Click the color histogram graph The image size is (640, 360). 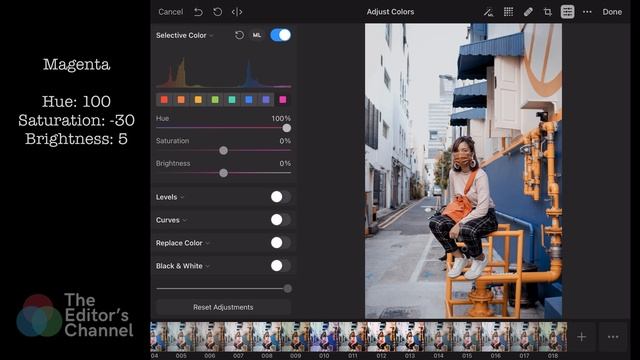click(x=223, y=72)
